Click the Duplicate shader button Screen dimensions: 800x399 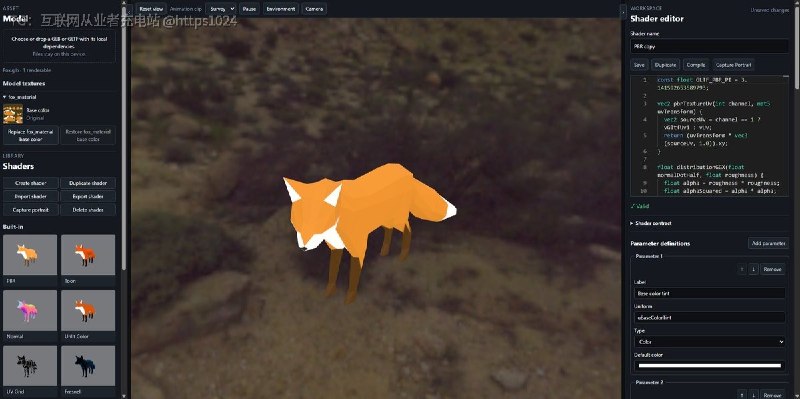point(88,183)
